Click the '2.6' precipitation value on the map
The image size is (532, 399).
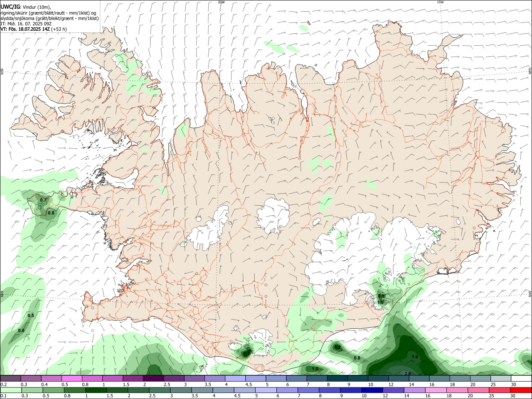(407, 373)
